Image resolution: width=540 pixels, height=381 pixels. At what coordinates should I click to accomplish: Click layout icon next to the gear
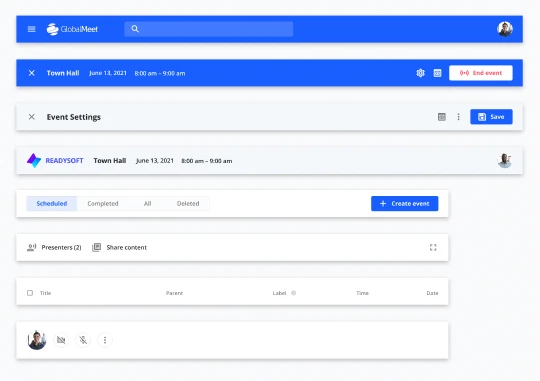click(437, 73)
